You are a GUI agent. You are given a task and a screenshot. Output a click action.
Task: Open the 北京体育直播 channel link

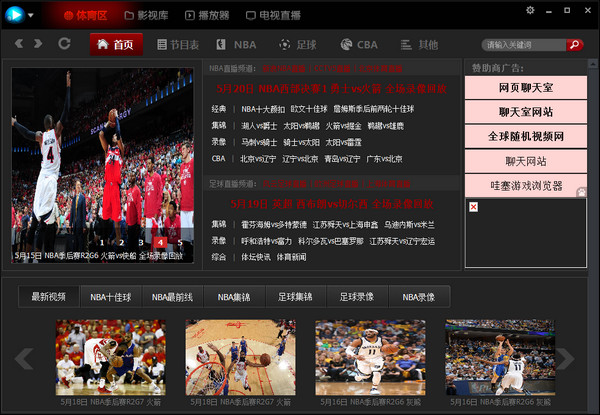coord(380,69)
